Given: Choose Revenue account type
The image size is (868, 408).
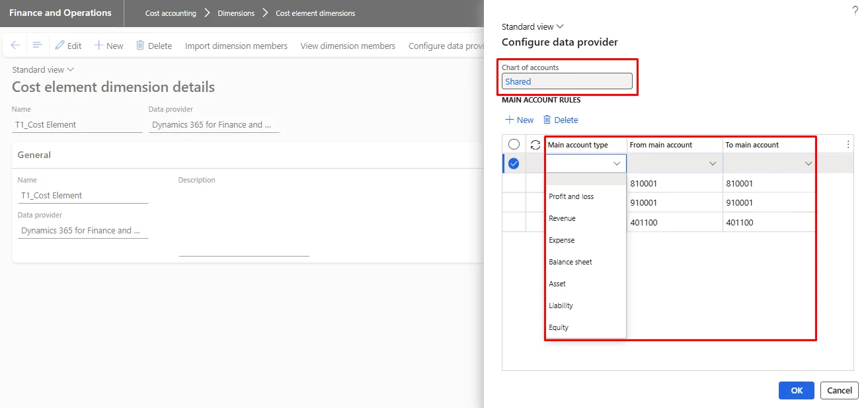Looking at the screenshot, I should (586, 218).
